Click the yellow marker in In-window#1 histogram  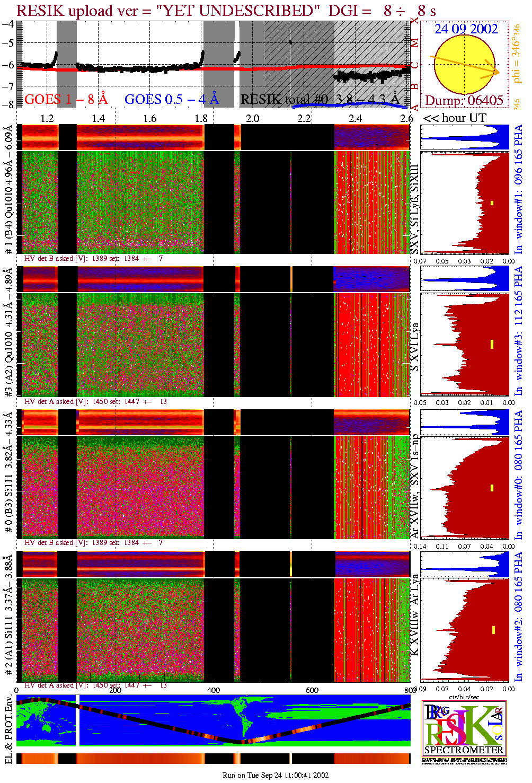(x=492, y=203)
